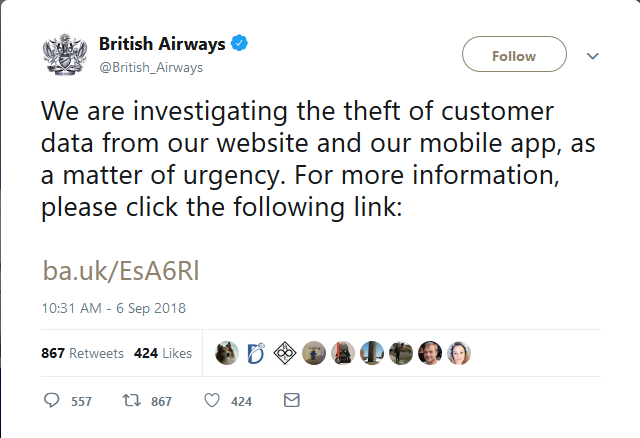Open the black diamond logo avatar

285,353
